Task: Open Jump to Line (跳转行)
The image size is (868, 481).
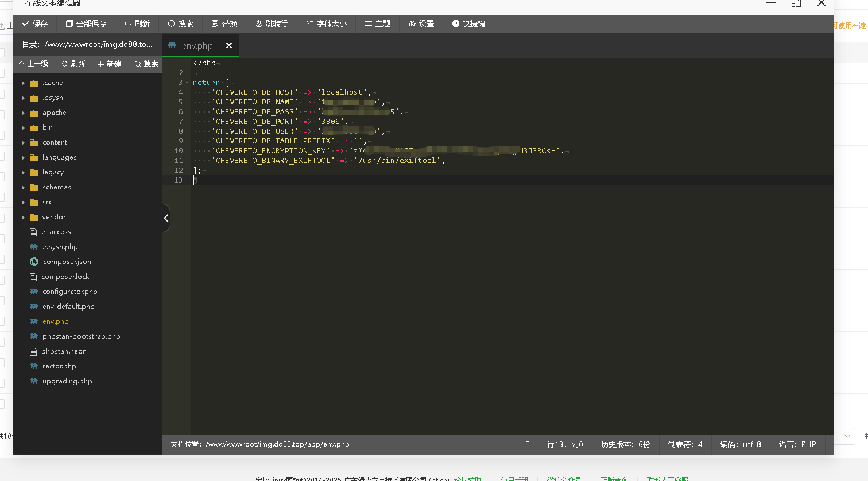Action: pos(272,24)
